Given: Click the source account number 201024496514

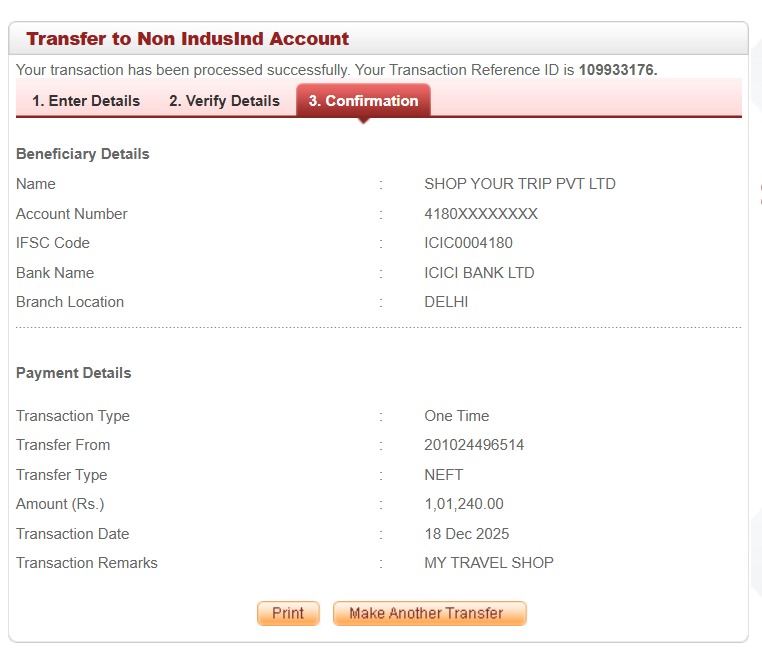Looking at the screenshot, I should (474, 445).
